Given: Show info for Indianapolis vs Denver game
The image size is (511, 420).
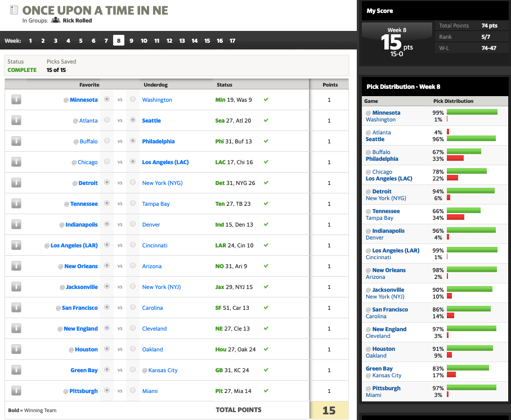Looking at the screenshot, I should [16, 224].
